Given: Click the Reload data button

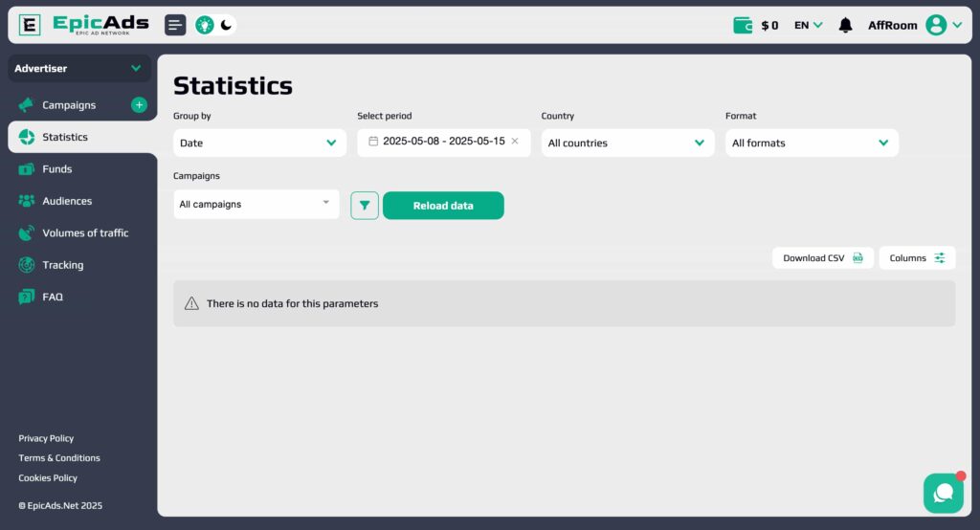Looking at the screenshot, I should 443,206.
